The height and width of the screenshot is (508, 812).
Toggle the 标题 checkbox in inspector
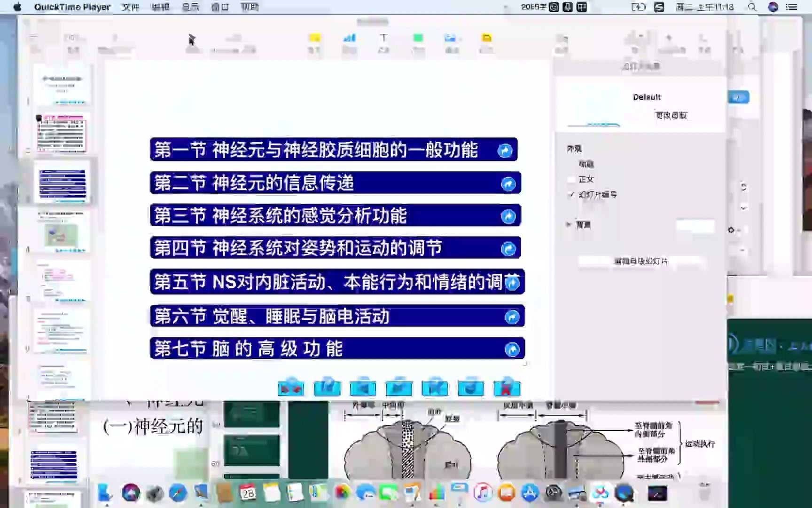pyautogui.click(x=571, y=164)
